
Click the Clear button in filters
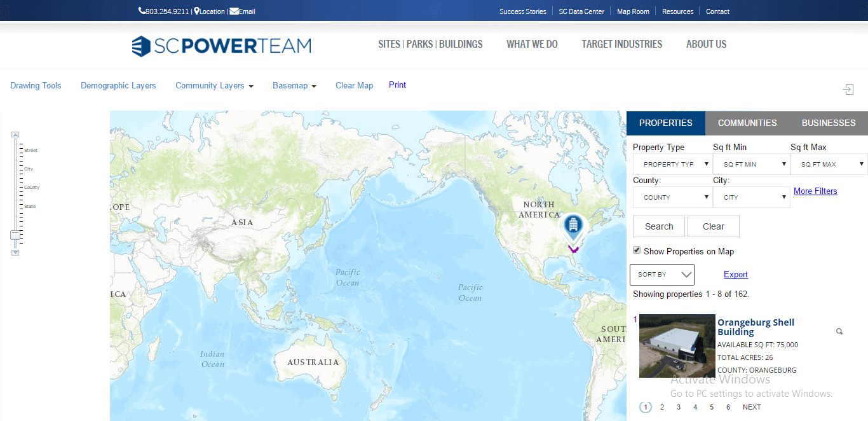click(x=714, y=226)
